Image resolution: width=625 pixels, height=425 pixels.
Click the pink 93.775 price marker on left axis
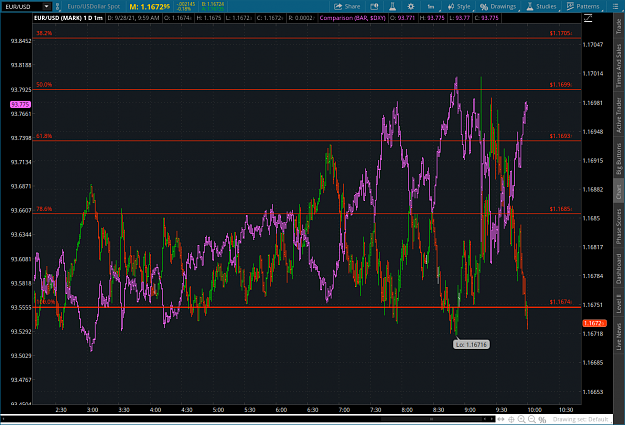point(20,104)
